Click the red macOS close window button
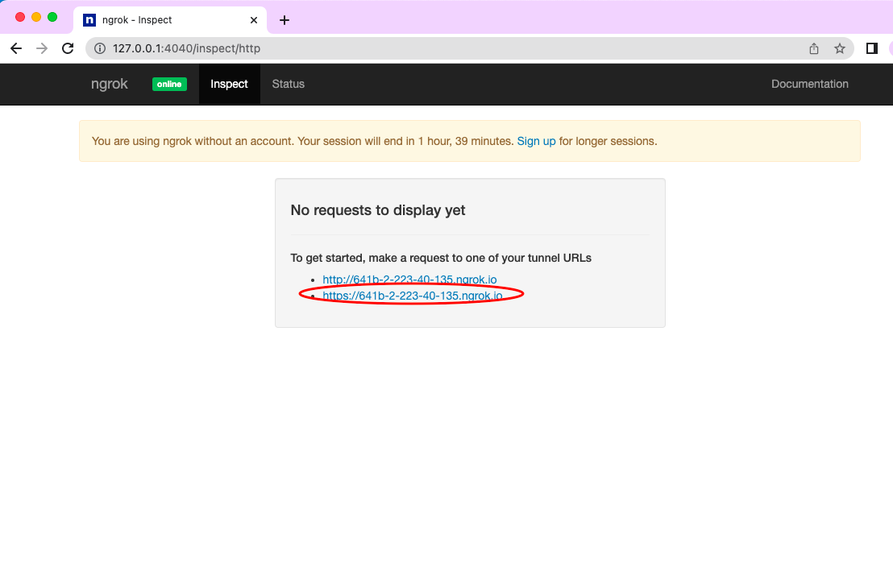 pos(20,17)
